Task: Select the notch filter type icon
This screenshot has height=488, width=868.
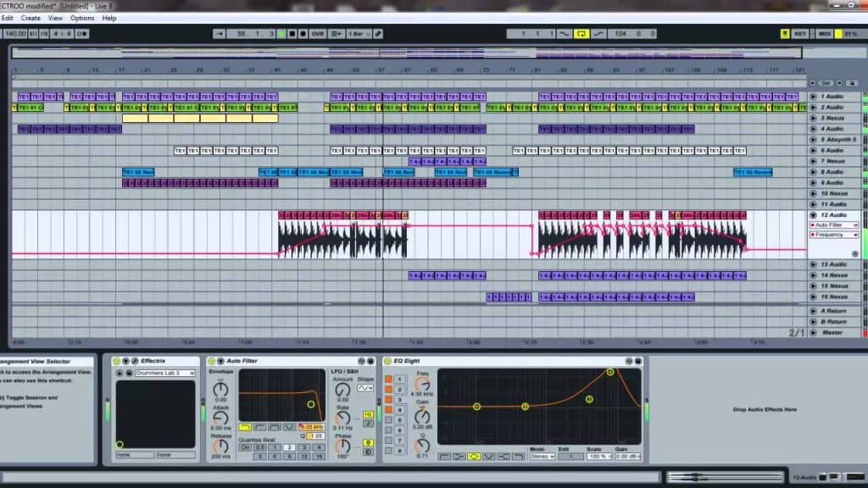Action: [288, 427]
